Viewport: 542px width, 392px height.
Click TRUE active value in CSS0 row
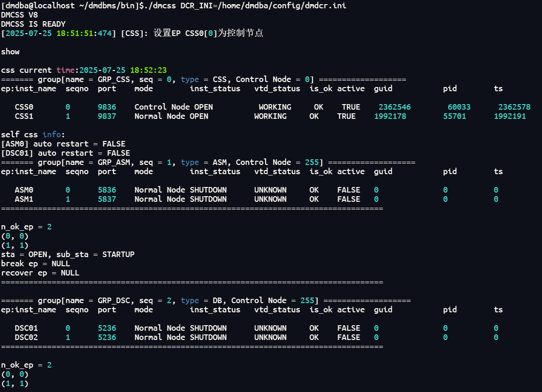(351, 107)
